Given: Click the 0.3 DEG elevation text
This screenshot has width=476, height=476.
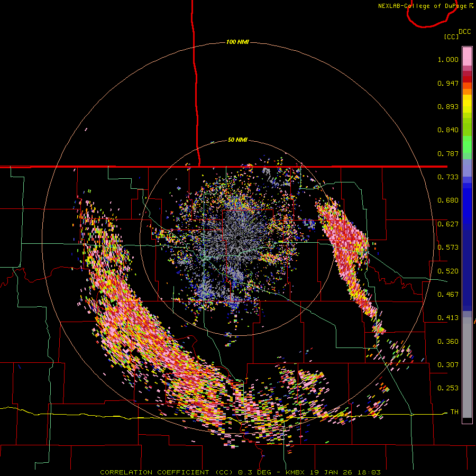Looking at the screenshot, I should [x=254, y=472].
